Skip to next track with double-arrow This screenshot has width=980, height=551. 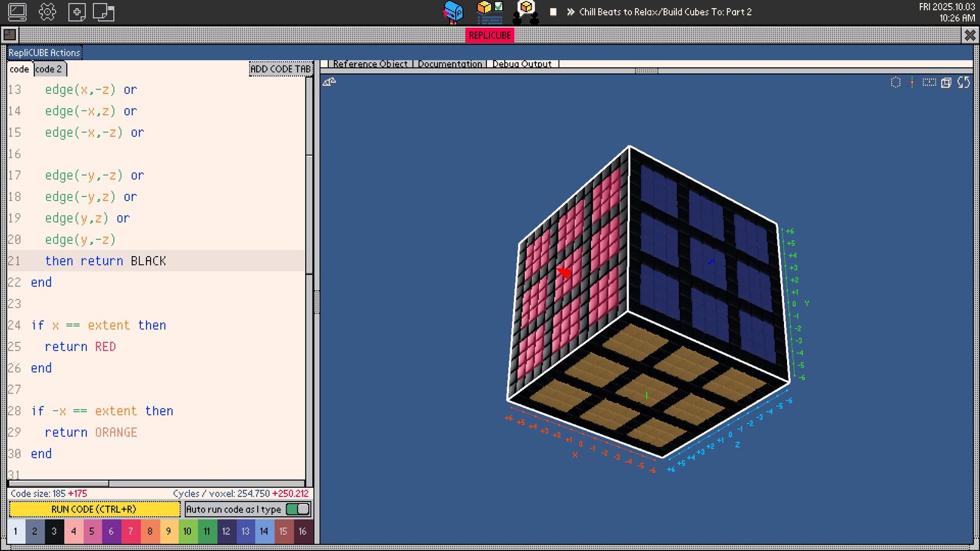tap(571, 12)
